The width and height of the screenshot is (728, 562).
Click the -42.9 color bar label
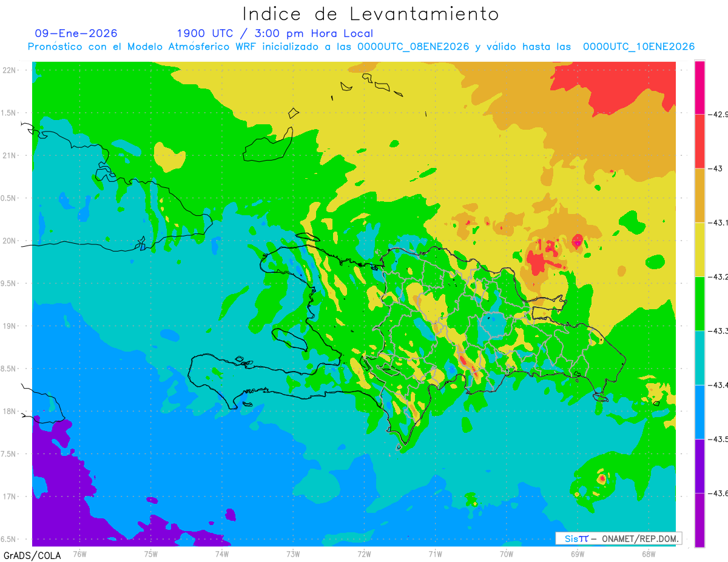(x=718, y=114)
